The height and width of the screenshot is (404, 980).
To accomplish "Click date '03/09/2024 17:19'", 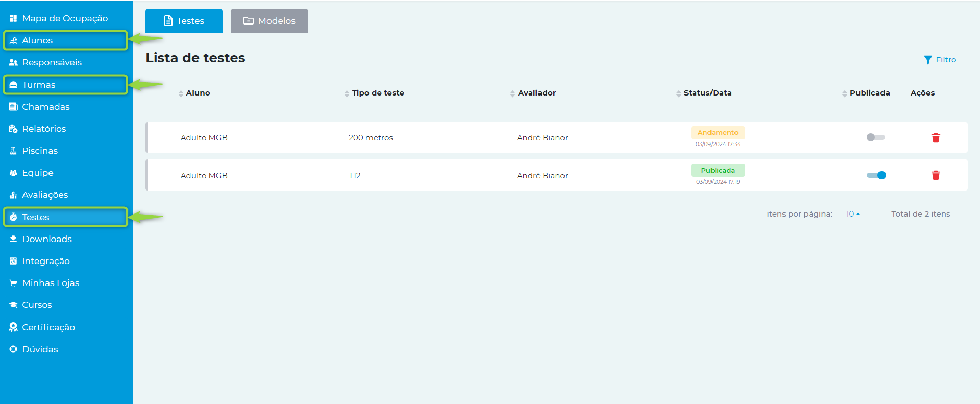I will coord(718,182).
